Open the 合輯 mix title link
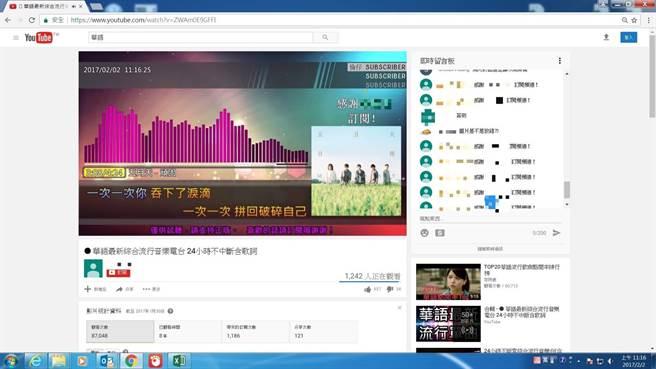 click(x=521, y=312)
